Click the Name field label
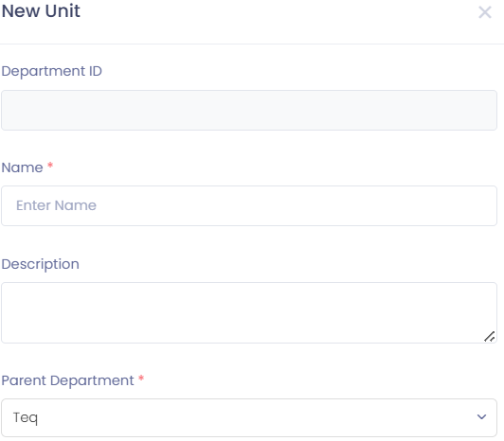The width and height of the screenshot is (504, 441). pos(22,168)
